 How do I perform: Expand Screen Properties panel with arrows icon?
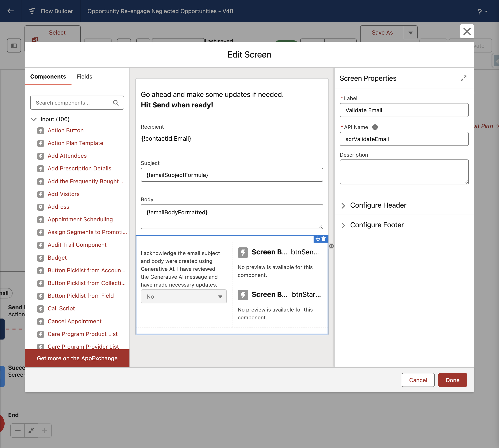(463, 78)
